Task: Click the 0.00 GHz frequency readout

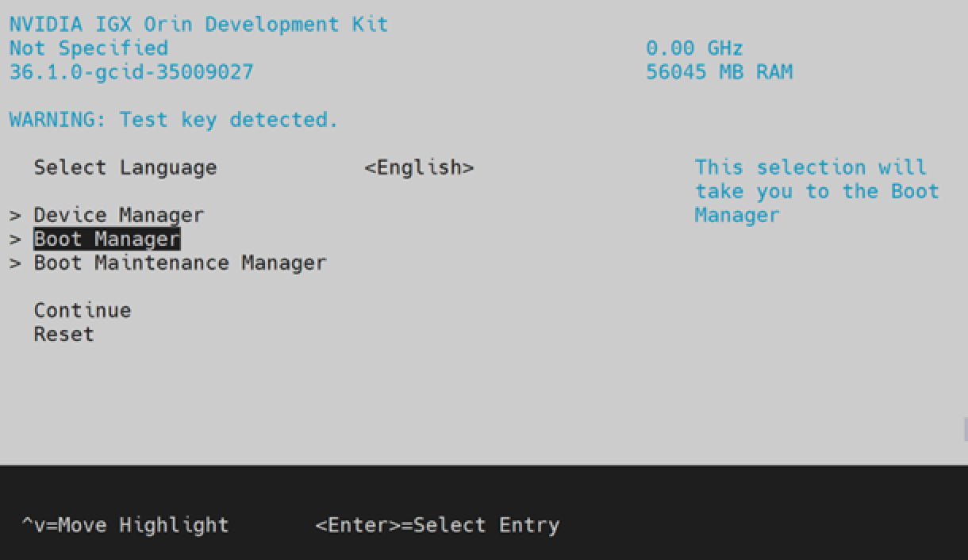Action: [694, 48]
